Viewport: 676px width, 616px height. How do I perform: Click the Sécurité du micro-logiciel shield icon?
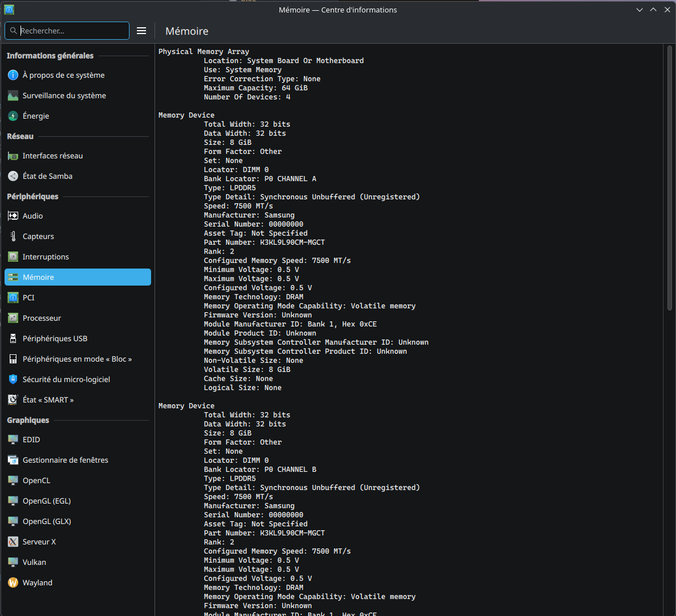coord(13,379)
